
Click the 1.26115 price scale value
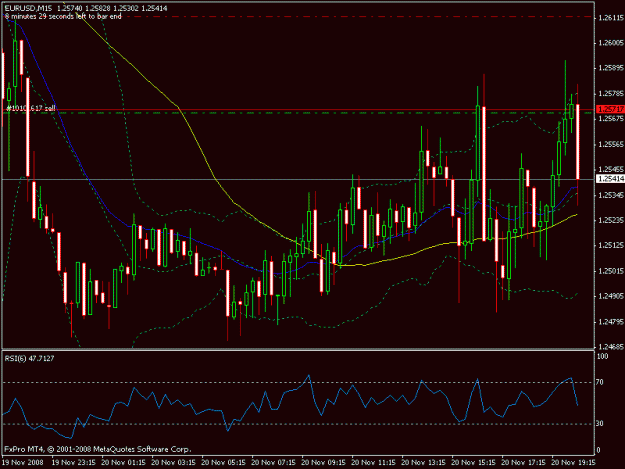click(611, 18)
